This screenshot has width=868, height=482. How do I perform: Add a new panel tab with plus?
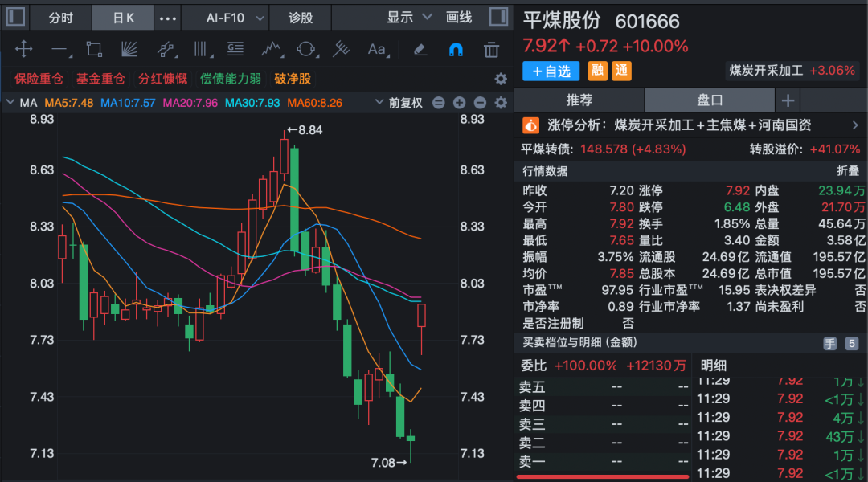coord(788,100)
